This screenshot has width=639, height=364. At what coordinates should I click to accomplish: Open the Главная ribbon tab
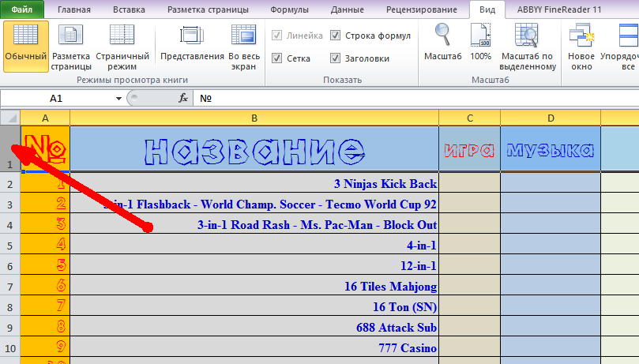pos(74,9)
